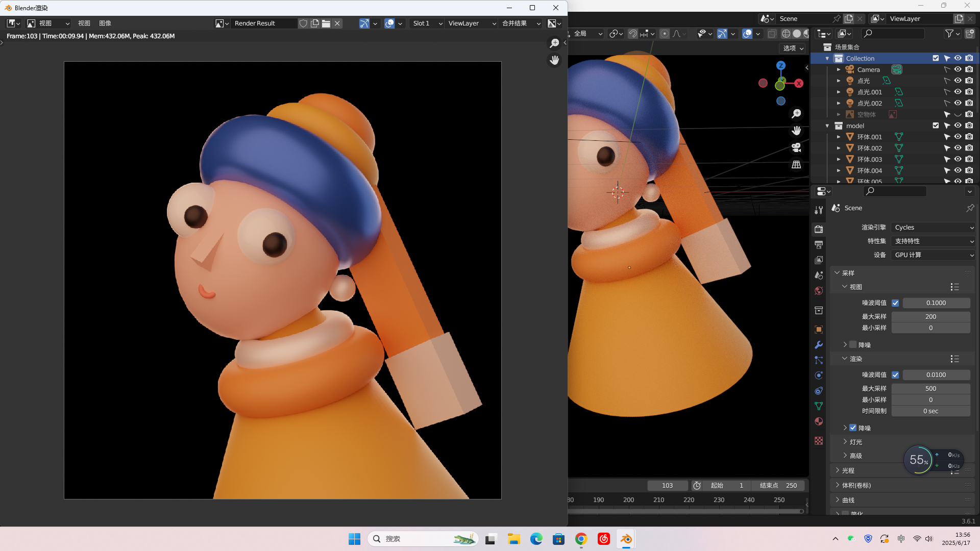The width and height of the screenshot is (980, 551).
Task: Collapse the model collection in outliner
Action: coord(827,126)
